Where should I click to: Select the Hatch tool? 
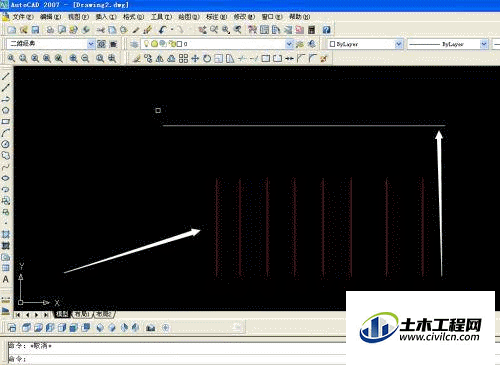pos(6,234)
